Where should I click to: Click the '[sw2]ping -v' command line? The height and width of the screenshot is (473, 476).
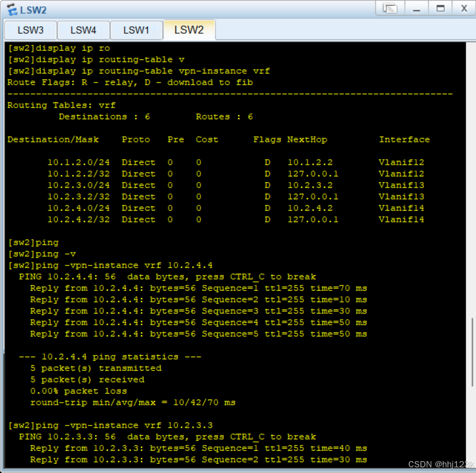(42, 254)
